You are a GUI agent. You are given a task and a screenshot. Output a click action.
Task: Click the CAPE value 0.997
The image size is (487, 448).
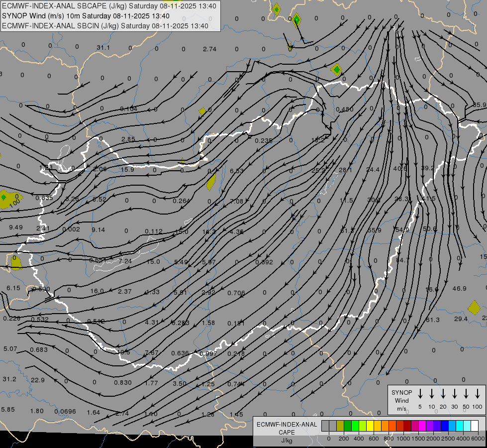click(x=208, y=354)
